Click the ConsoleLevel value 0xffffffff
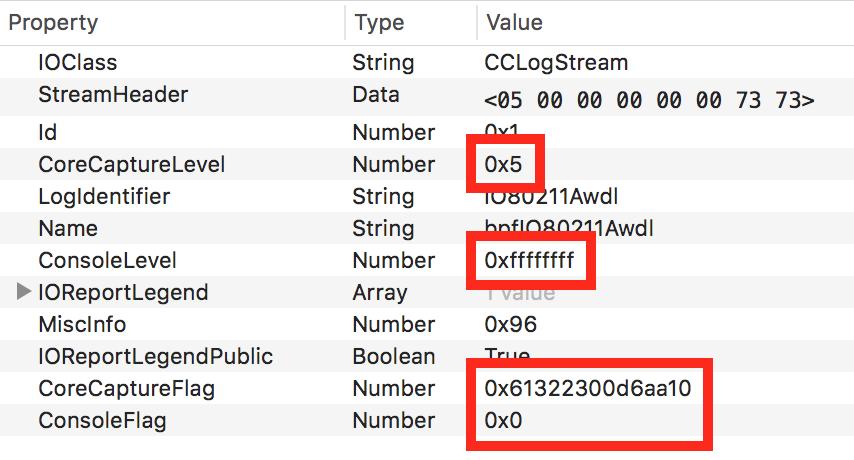The image size is (854, 460). [529, 260]
